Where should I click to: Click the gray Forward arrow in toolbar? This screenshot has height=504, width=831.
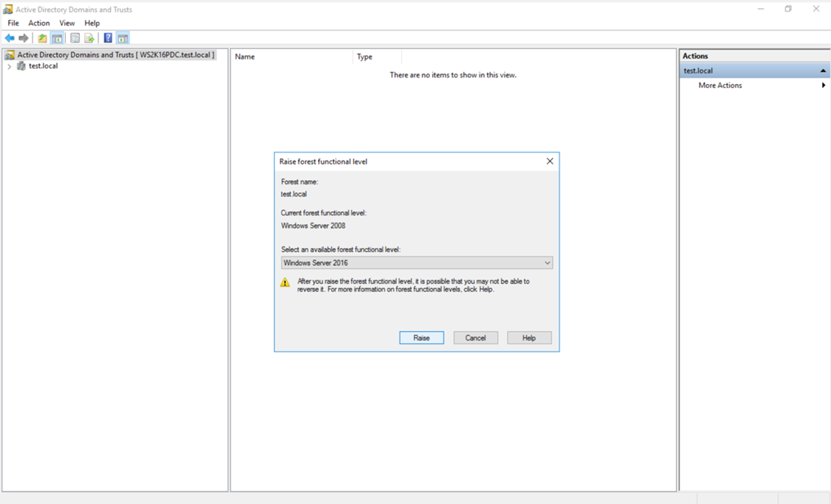24,38
